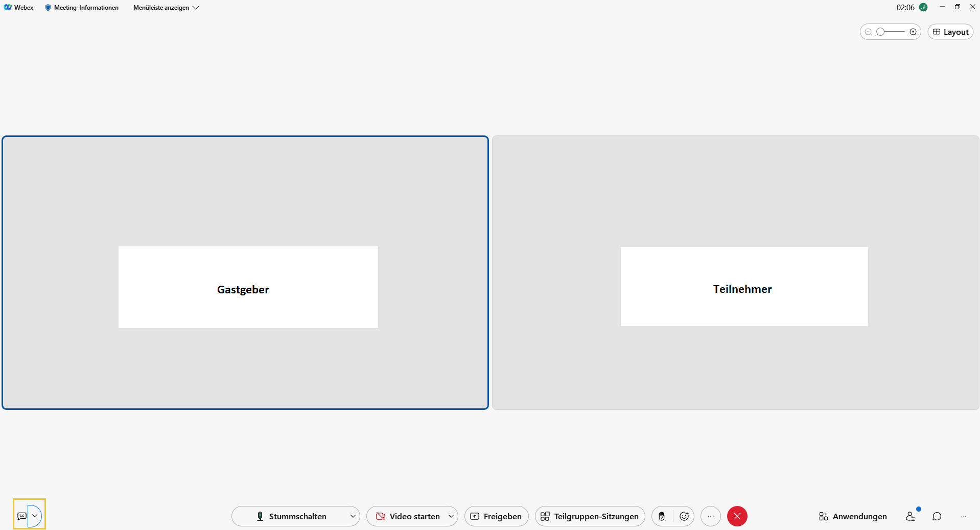
Task: Click the zoom slider track
Action: [x=894, y=32]
